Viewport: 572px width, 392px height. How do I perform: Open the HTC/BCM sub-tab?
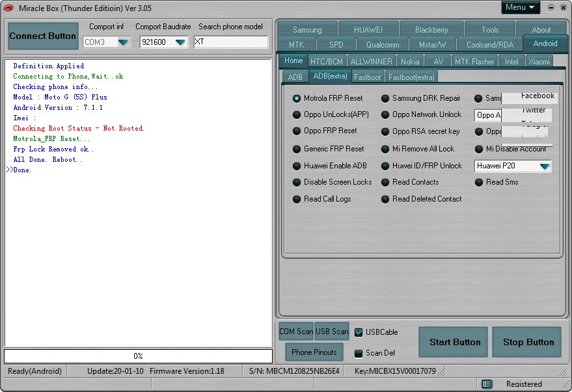[327, 62]
